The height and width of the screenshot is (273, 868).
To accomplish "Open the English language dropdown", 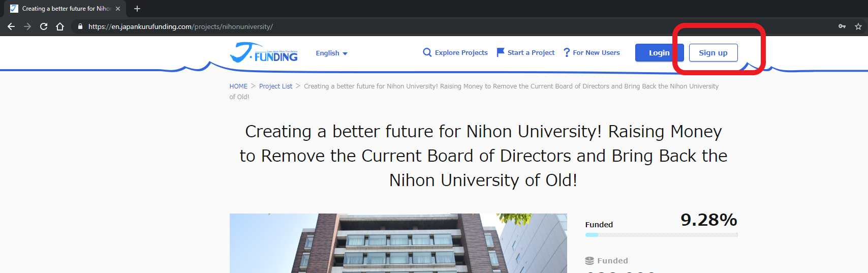I will click(x=331, y=53).
